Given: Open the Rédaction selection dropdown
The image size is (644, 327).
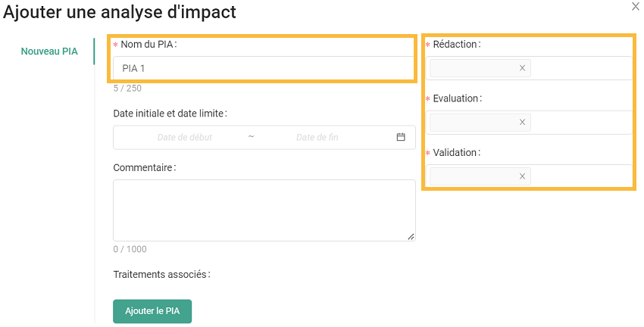Looking at the screenshot, I should click(580, 68).
